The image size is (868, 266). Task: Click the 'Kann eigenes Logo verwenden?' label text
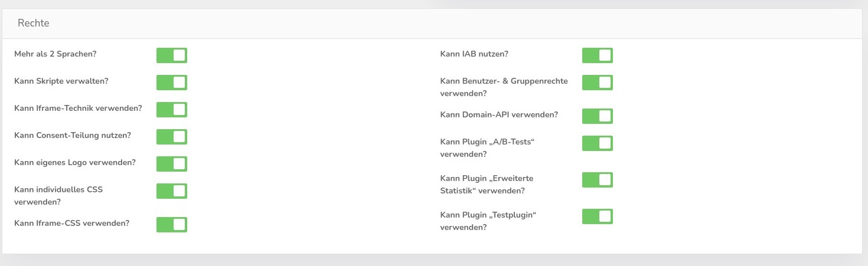point(74,162)
